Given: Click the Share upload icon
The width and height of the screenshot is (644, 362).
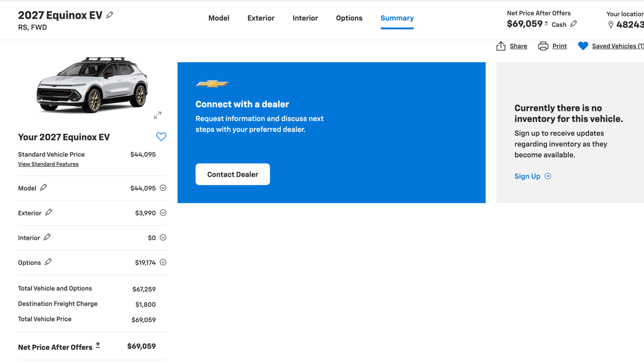Looking at the screenshot, I should pos(501,46).
